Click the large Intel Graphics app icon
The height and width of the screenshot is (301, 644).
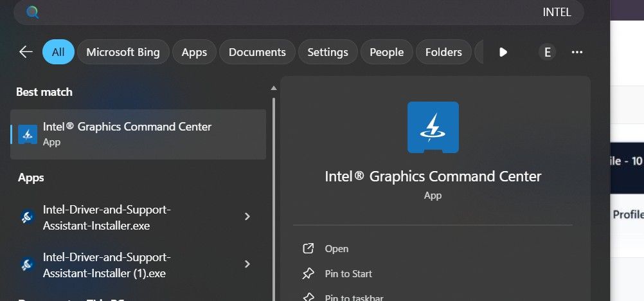pyautogui.click(x=433, y=127)
